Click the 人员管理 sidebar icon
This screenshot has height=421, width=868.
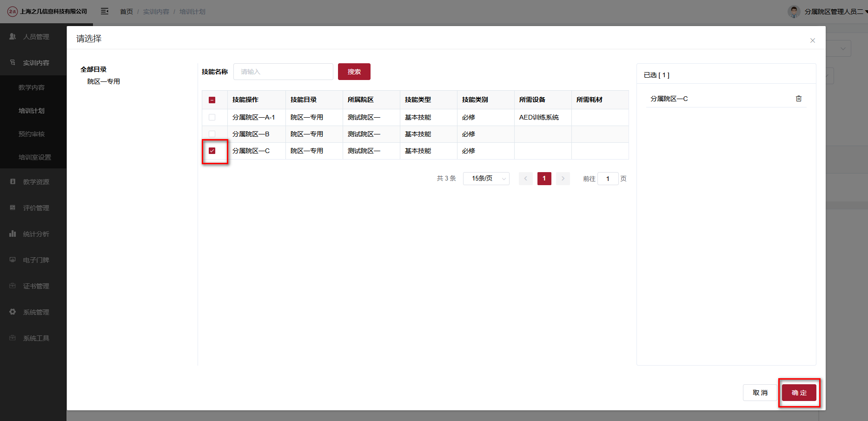pyautogui.click(x=13, y=36)
